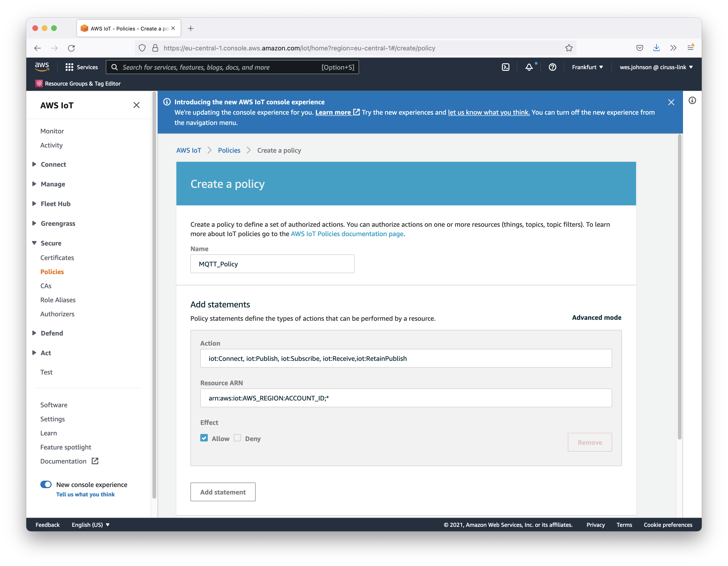
Task: Open Firefox downloads arrow icon
Action: click(x=656, y=48)
